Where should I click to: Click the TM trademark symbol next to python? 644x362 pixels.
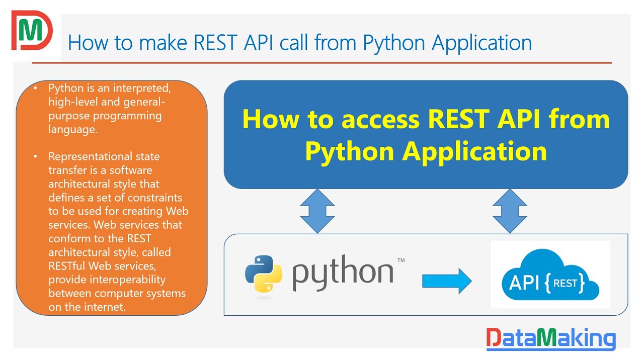401,260
